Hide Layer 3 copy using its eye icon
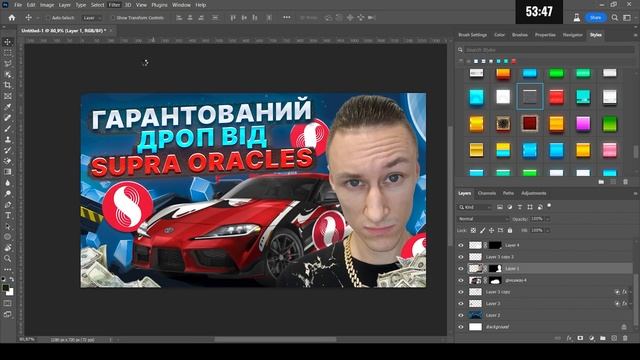This screenshot has height=360, width=640. click(461, 292)
